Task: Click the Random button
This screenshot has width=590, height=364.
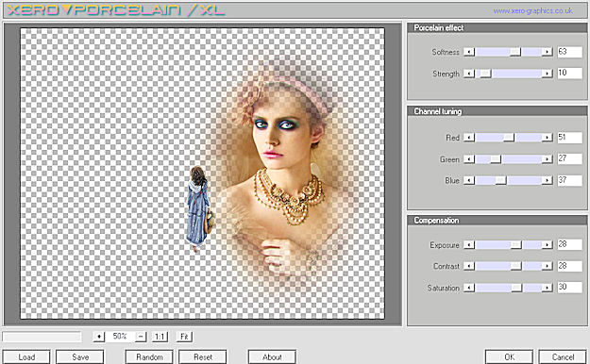Action: tap(149, 356)
